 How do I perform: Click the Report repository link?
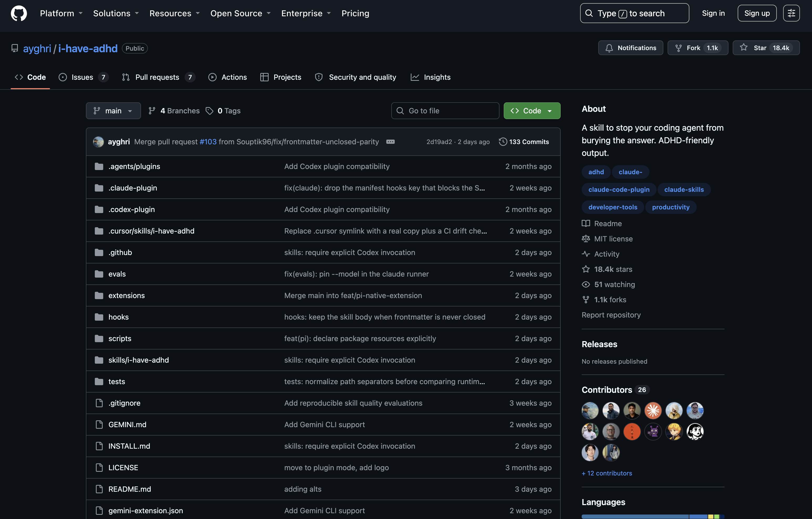611,315
